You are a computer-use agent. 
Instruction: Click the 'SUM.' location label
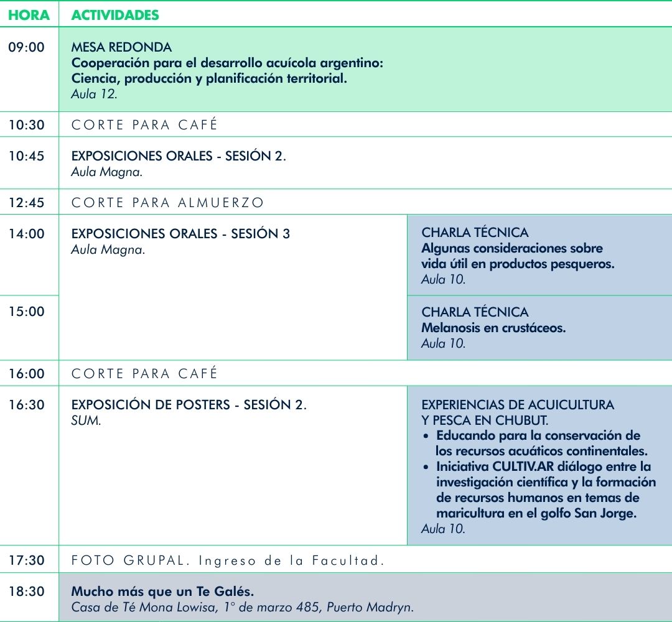86,421
